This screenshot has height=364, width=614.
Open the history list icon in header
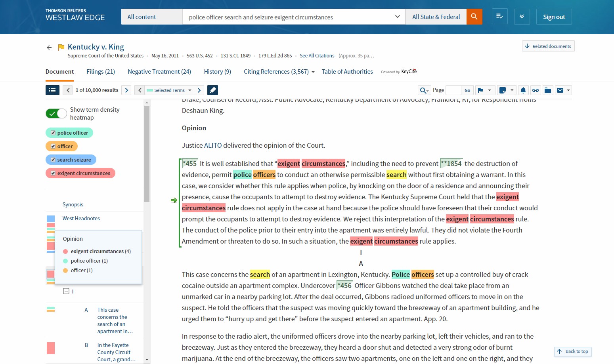pyautogui.click(x=499, y=17)
